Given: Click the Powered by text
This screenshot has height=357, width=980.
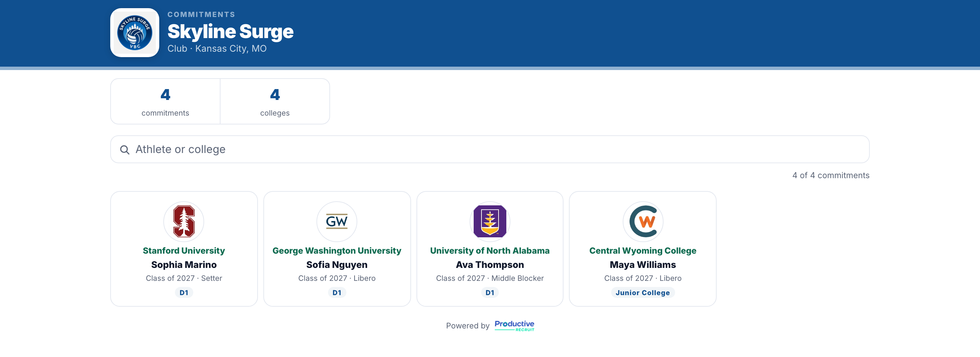Looking at the screenshot, I should tap(468, 326).
